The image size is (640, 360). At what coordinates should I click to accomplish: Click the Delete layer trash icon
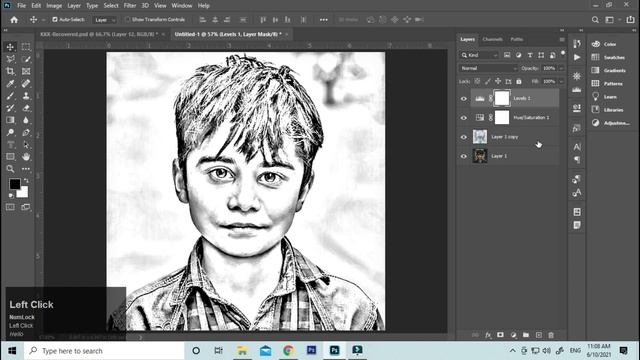551,335
